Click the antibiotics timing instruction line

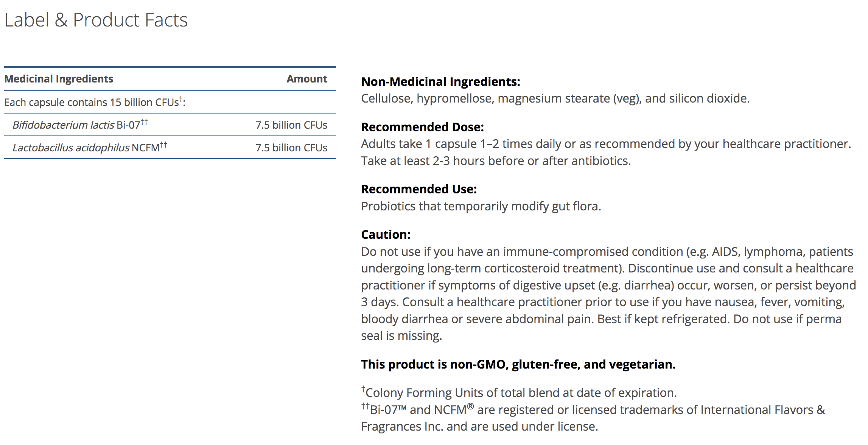coord(496,161)
